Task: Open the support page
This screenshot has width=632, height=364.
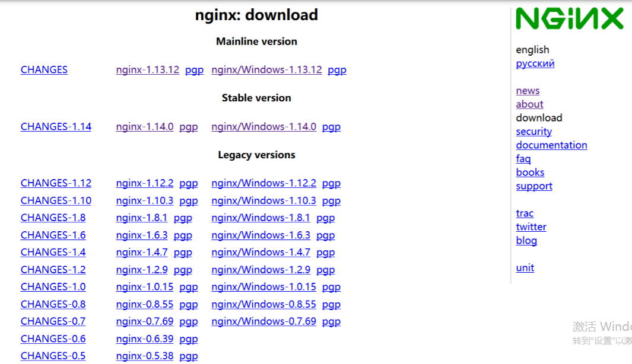Action: point(534,186)
